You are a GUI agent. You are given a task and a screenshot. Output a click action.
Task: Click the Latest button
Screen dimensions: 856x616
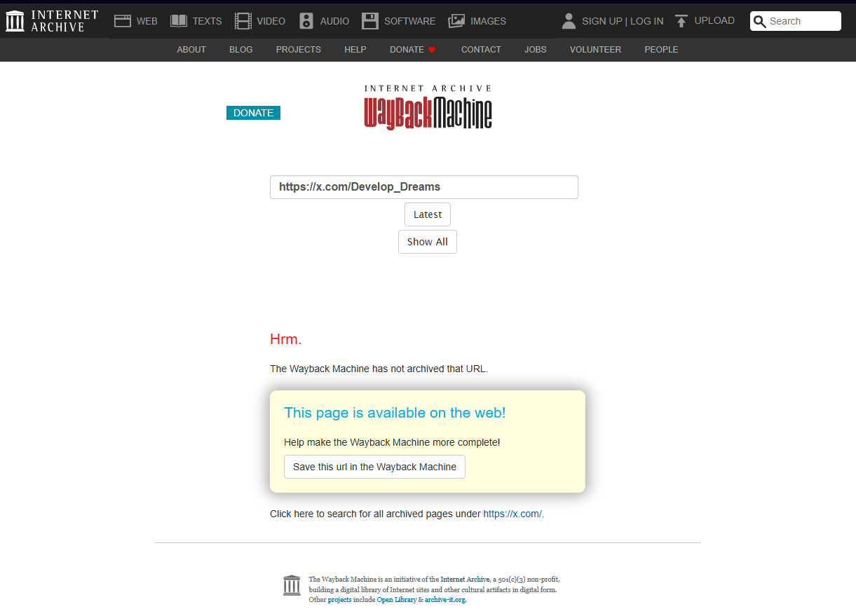pos(428,214)
